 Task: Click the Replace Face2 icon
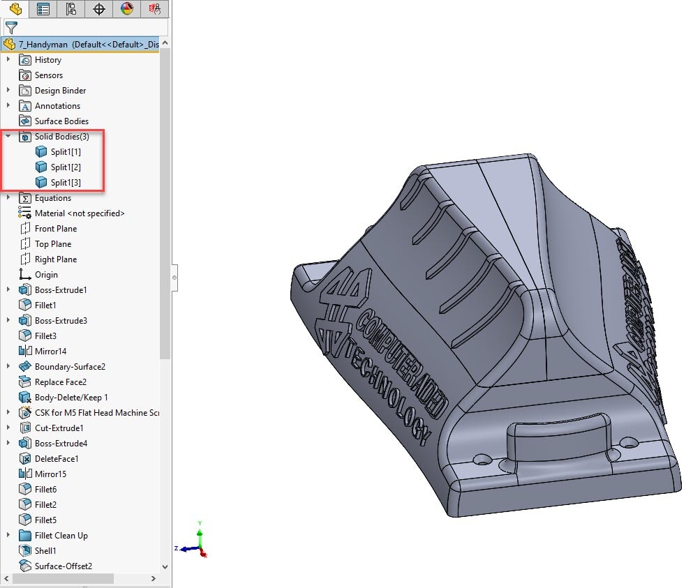pos(25,382)
